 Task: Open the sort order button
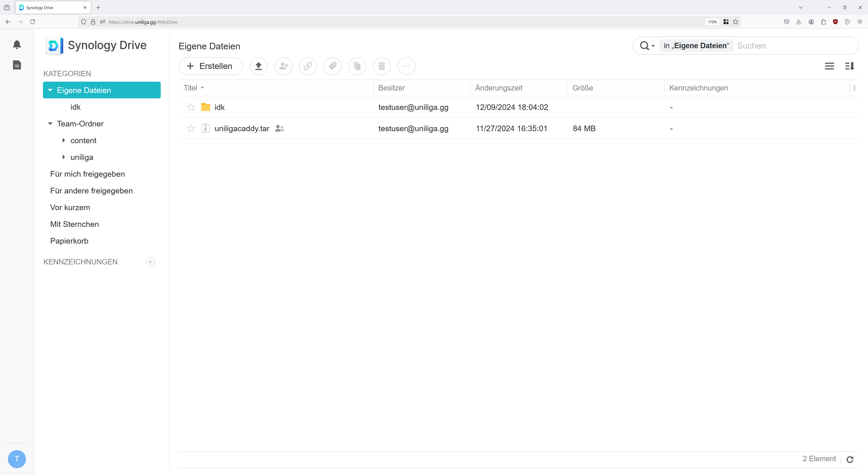tap(849, 66)
